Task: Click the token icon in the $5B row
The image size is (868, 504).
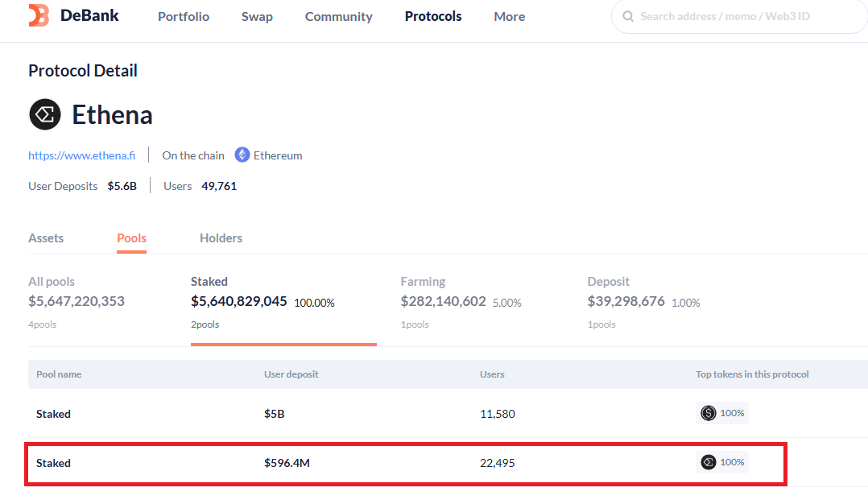Action: point(709,413)
